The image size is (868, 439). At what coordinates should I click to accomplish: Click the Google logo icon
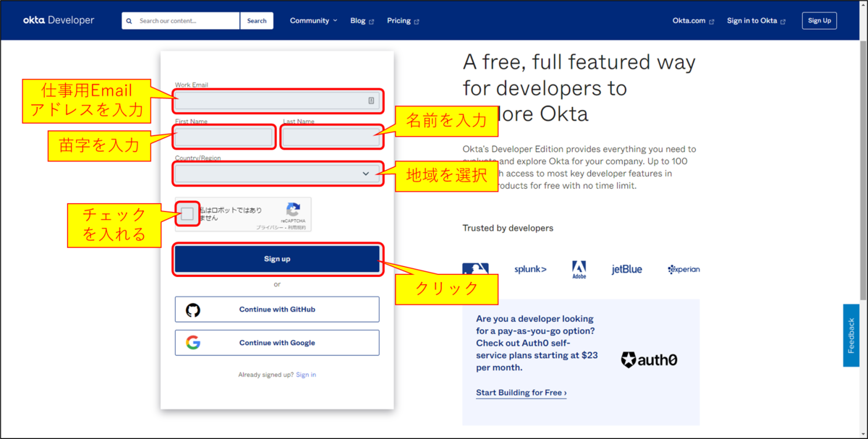193,343
